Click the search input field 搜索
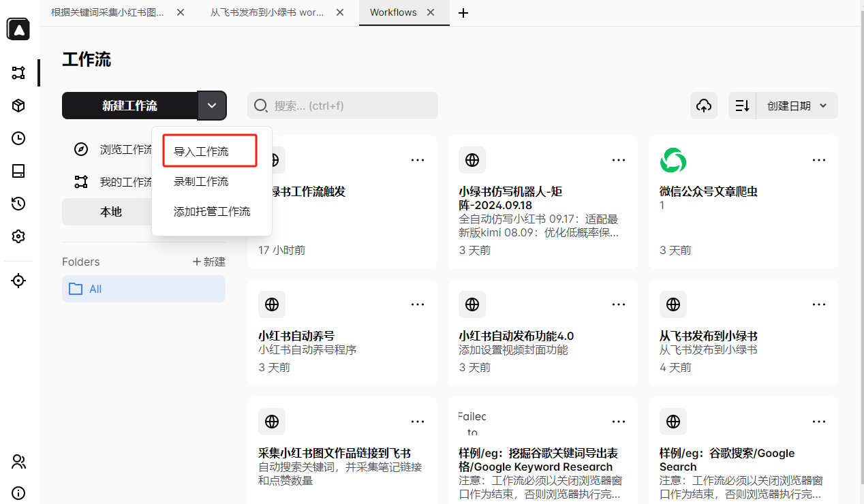The height and width of the screenshot is (504, 864). coord(342,106)
